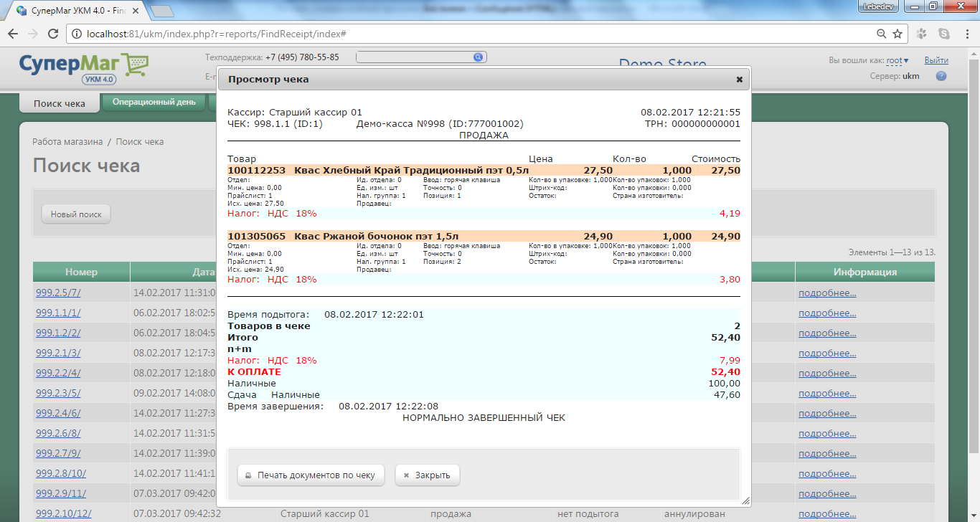Click подробнее link in row 999.1.1/1/
This screenshot has height=522, width=980.
[827, 313]
